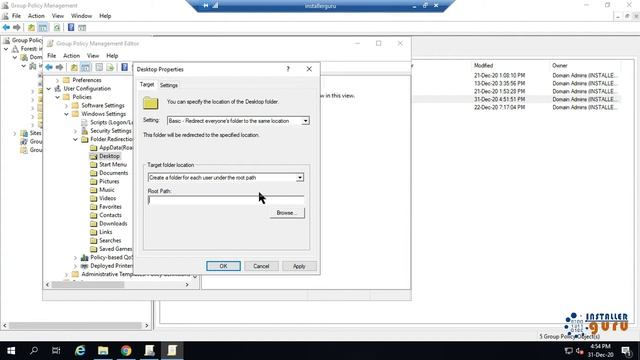
Task: Open Help menu in Group Policy Management Editor
Action: point(112,56)
